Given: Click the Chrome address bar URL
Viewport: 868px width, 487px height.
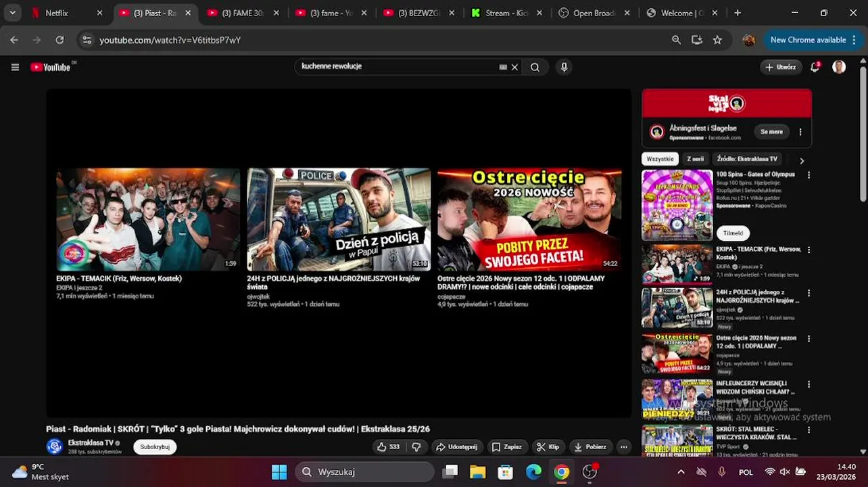Looking at the screenshot, I should (170, 40).
